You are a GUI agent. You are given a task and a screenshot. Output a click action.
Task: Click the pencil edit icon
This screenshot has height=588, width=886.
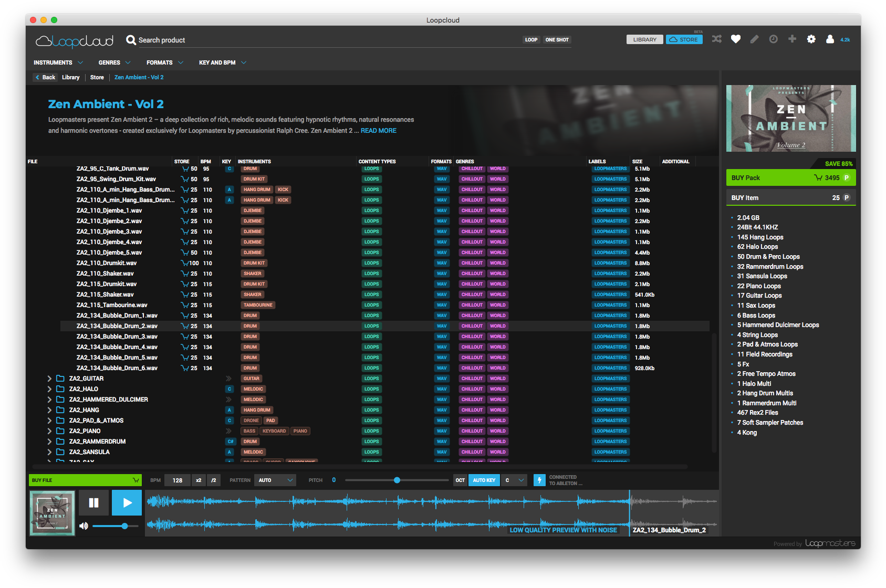click(754, 39)
